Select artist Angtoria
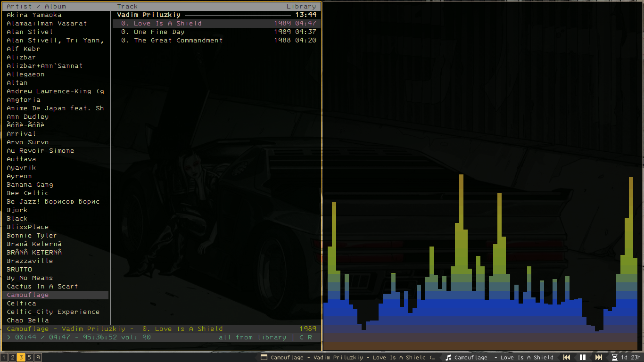Viewport: 644px width, 362px height. click(23, 100)
